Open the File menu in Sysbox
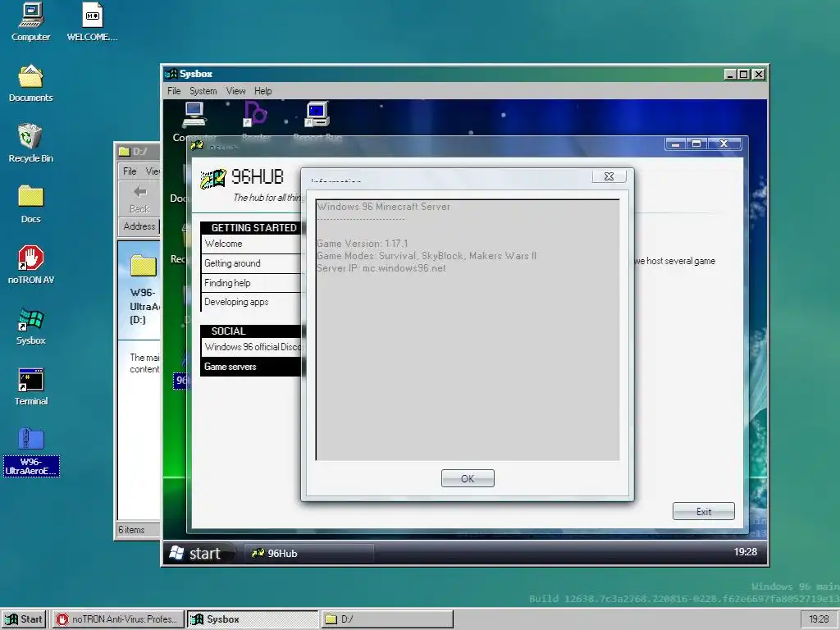Viewport: 840px width, 630px height. tap(174, 91)
